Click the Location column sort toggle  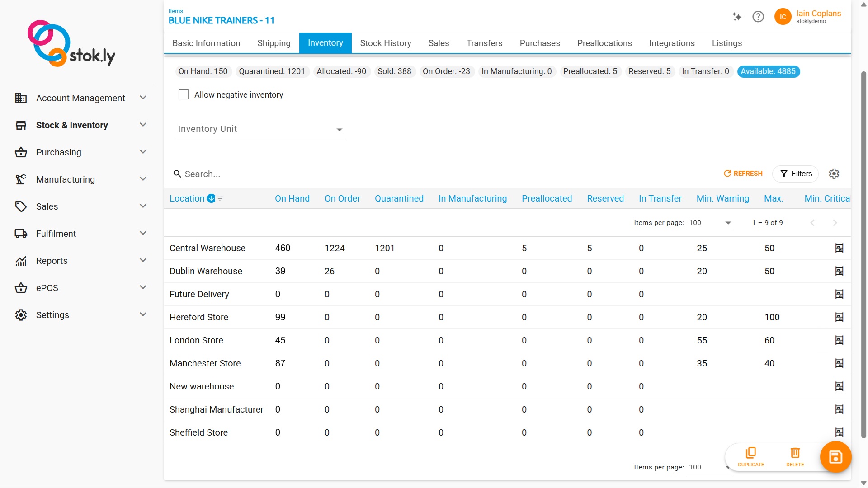[x=211, y=198]
